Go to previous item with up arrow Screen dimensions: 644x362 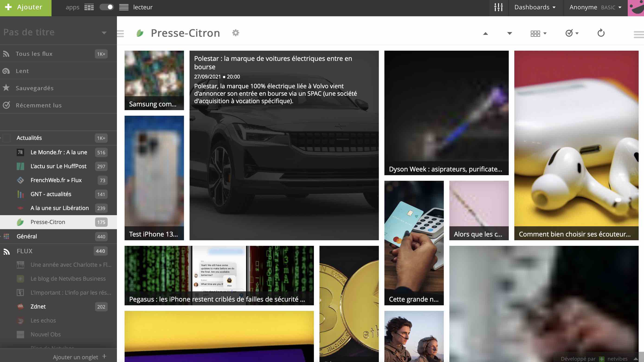click(x=485, y=33)
